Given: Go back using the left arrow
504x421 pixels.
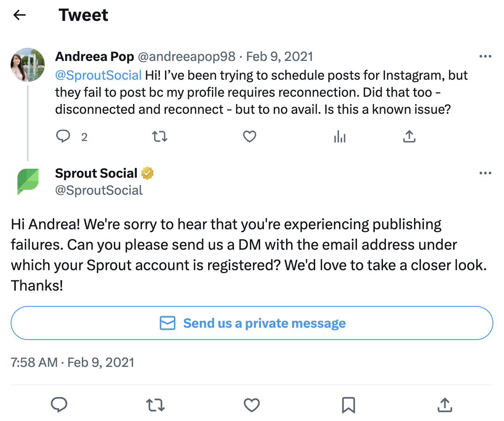Looking at the screenshot, I should click(x=20, y=15).
